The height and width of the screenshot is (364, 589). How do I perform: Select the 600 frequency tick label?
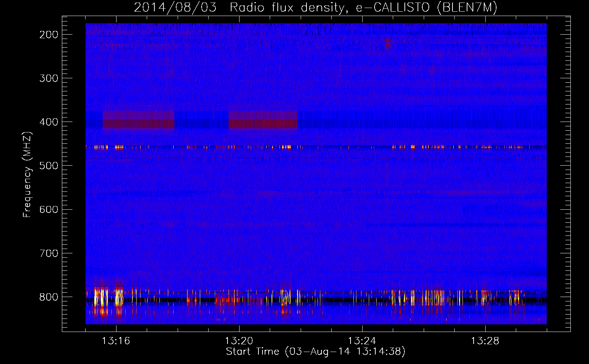(49, 209)
